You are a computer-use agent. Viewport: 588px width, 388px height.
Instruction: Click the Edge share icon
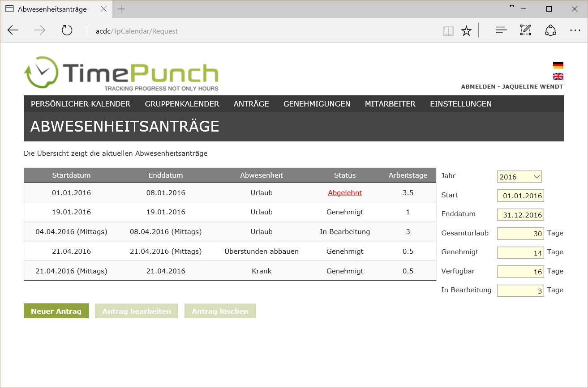click(550, 31)
